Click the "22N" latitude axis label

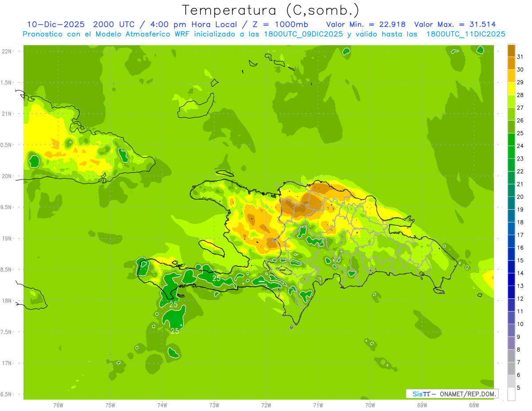click(x=7, y=51)
